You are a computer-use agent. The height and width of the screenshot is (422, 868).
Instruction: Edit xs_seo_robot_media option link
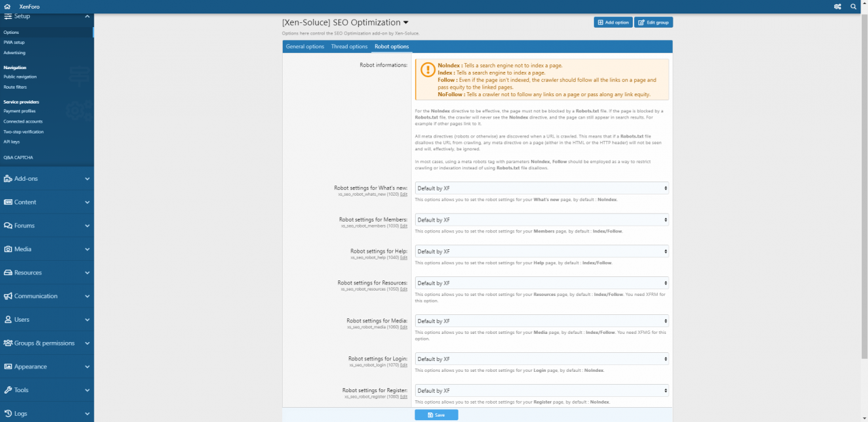[403, 327]
